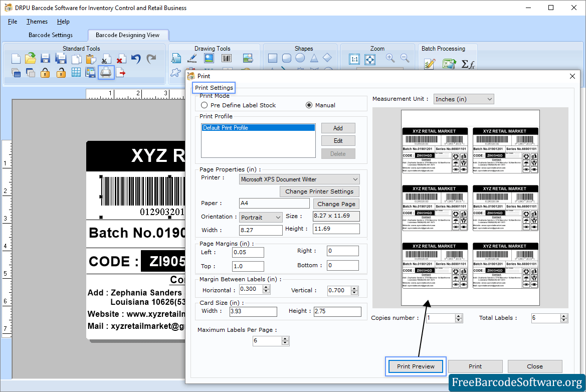Click the Save as image icon
The image size is (586, 392).
tap(90, 73)
